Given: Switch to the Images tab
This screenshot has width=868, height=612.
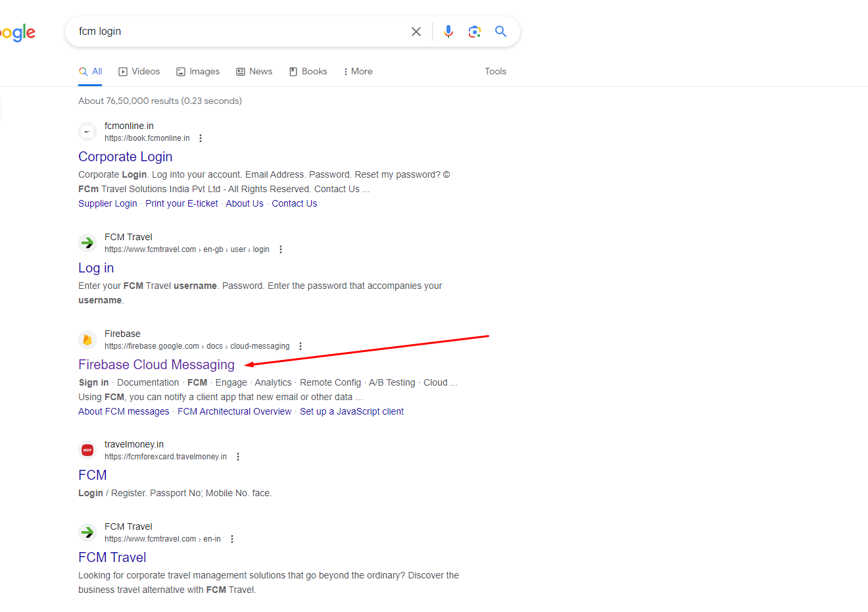Looking at the screenshot, I should tap(198, 71).
